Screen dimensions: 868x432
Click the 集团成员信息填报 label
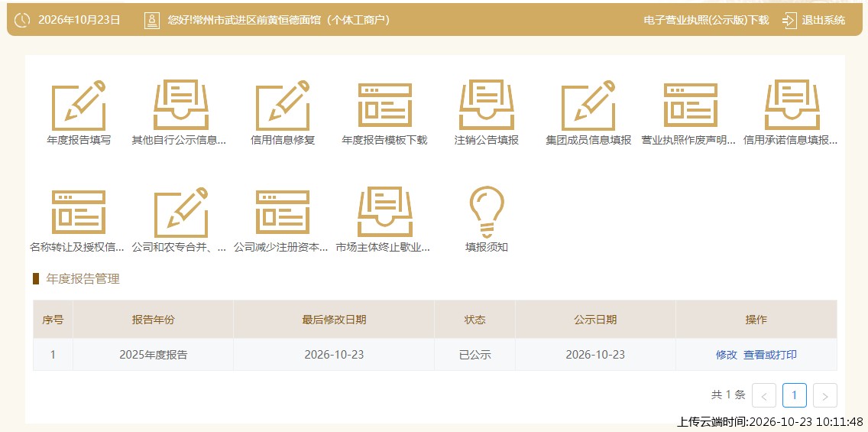click(x=588, y=140)
